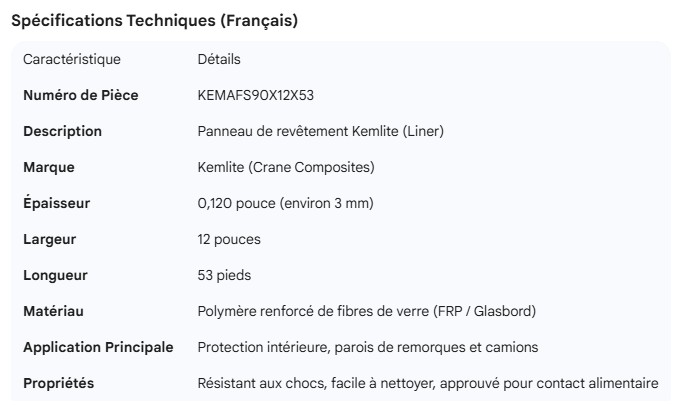Select the Épaisseur row label
This screenshot has width=681, height=405.
[x=57, y=204]
